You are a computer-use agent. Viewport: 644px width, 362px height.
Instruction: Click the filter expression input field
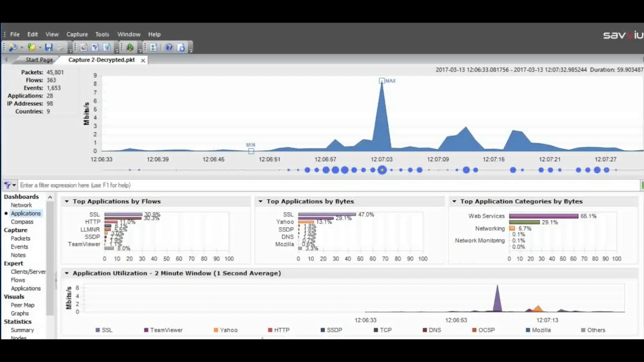pyautogui.click(x=329, y=185)
